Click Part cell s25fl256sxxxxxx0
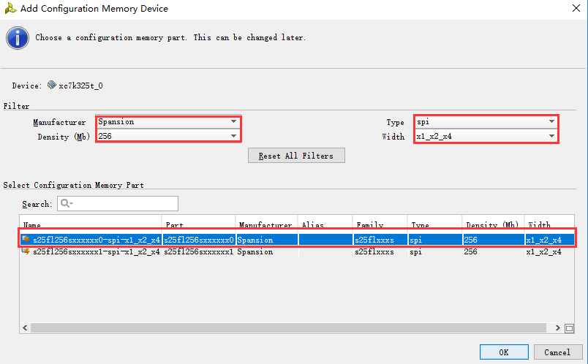The width and height of the screenshot is (588, 364). pos(198,240)
